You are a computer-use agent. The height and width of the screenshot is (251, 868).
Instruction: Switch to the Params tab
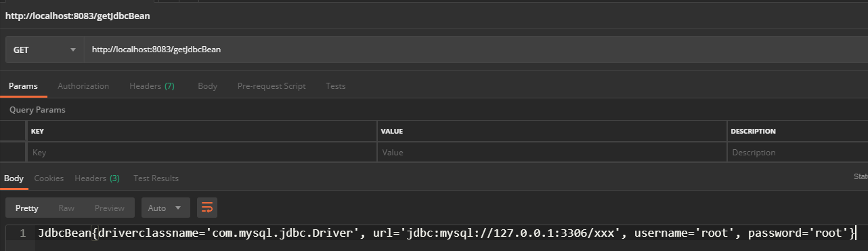pos(23,86)
